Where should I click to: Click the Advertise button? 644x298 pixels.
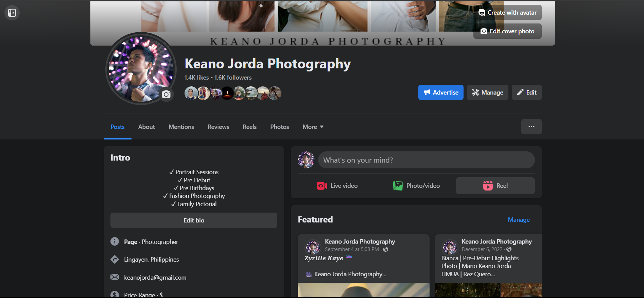coord(441,93)
